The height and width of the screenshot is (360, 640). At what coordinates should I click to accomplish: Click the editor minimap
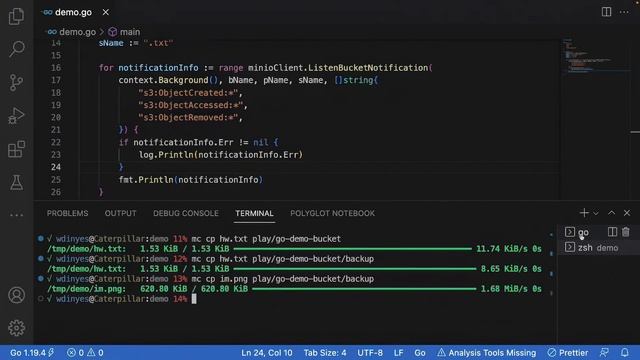point(595,56)
